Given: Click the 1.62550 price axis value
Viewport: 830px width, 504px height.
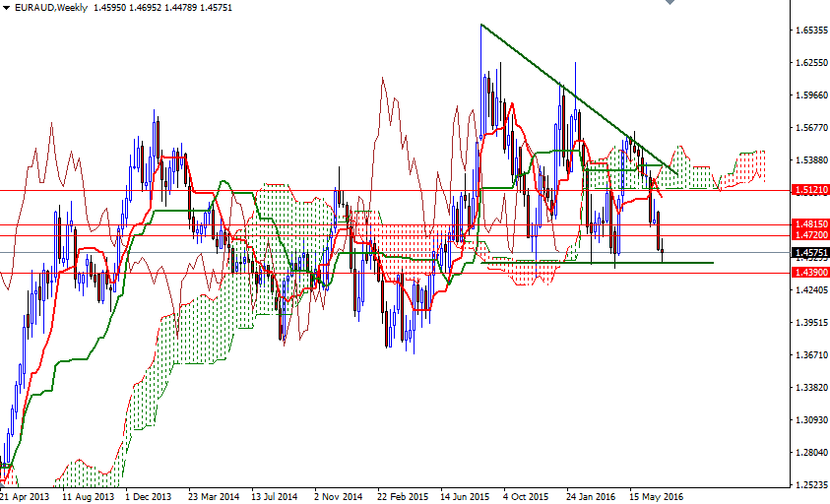Looking at the screenshot, I should coord(812,62).
